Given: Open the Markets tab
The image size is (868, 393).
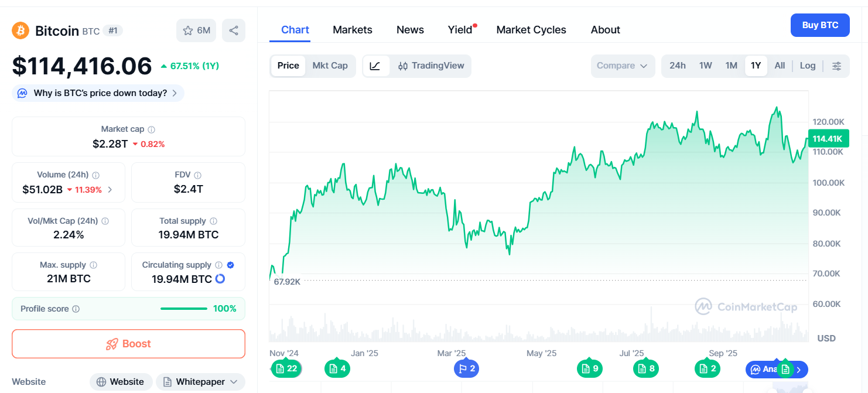Looking at the screenshot, I should 353,30.
